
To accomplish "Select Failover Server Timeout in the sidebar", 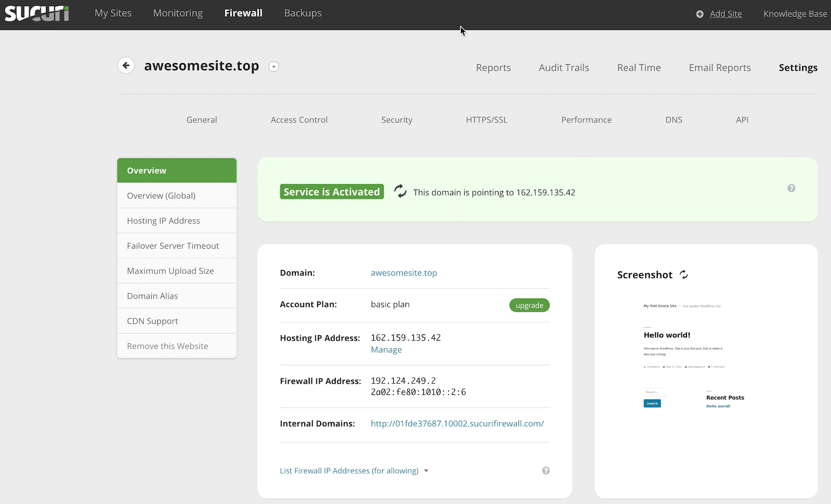I will click(173, 245).
